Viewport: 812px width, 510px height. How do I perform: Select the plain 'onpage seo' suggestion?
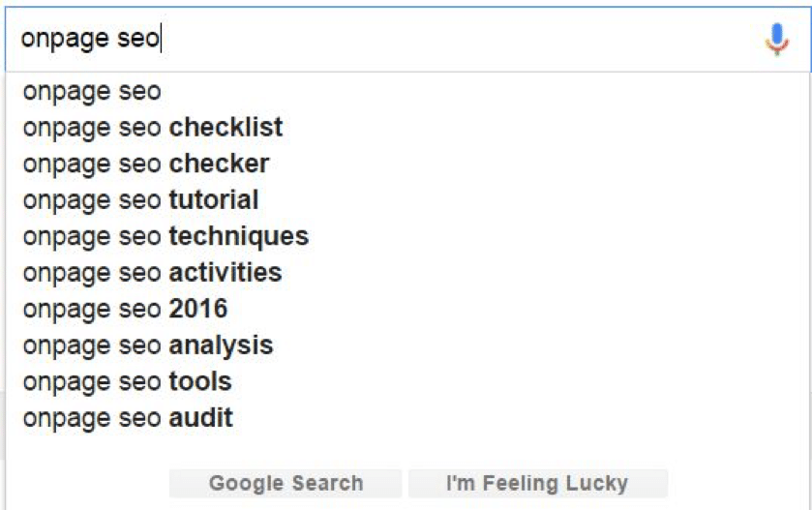407,91
